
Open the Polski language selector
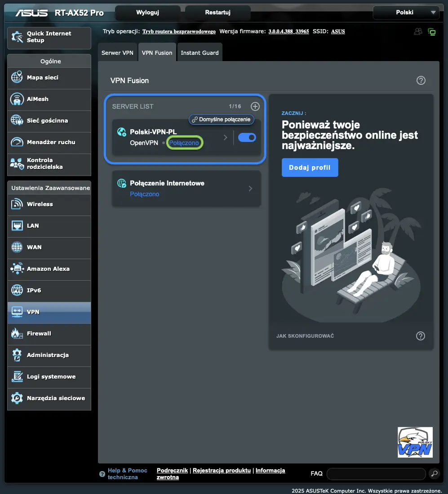tap(406, 12)
